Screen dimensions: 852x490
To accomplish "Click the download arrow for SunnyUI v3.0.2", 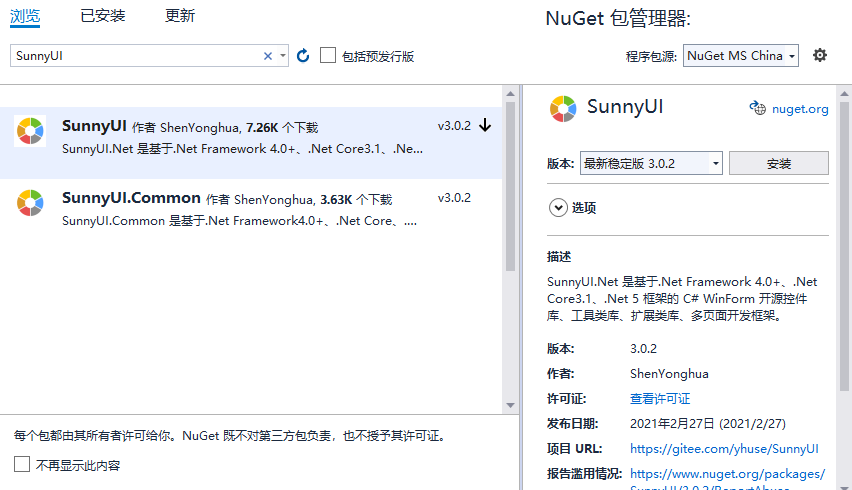I will point(485,125).
